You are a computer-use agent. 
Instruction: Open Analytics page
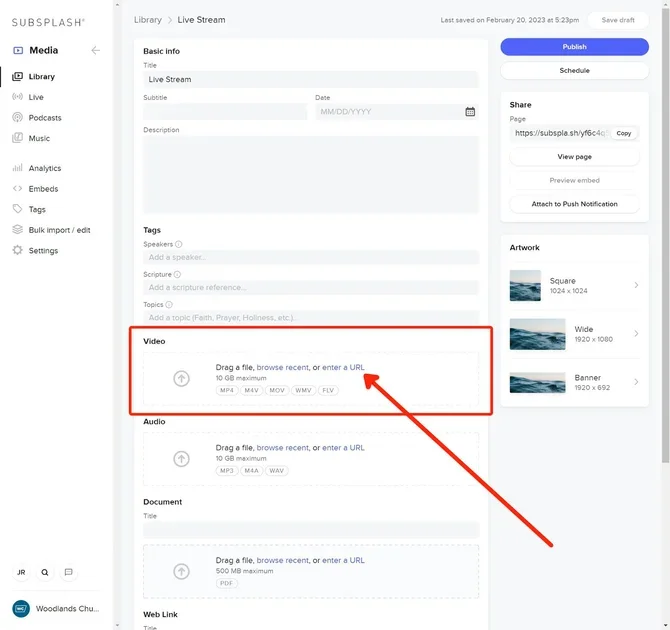44,168
